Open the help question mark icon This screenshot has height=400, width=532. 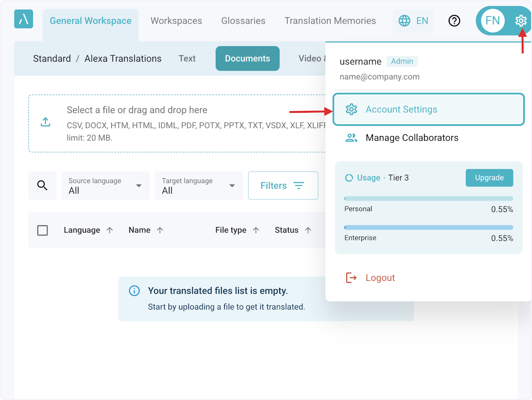[454, 21]
